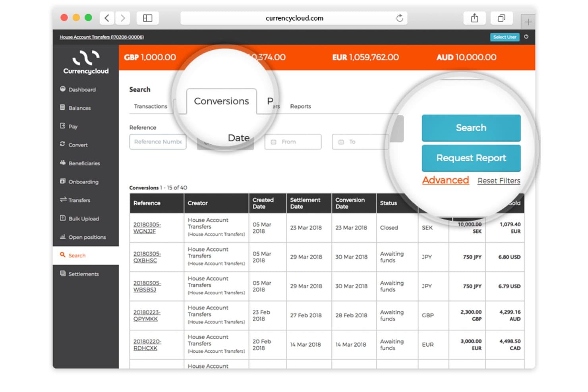588x392 pixels.
Task: Click the browser share icon
Action: (x=474, y=18)
